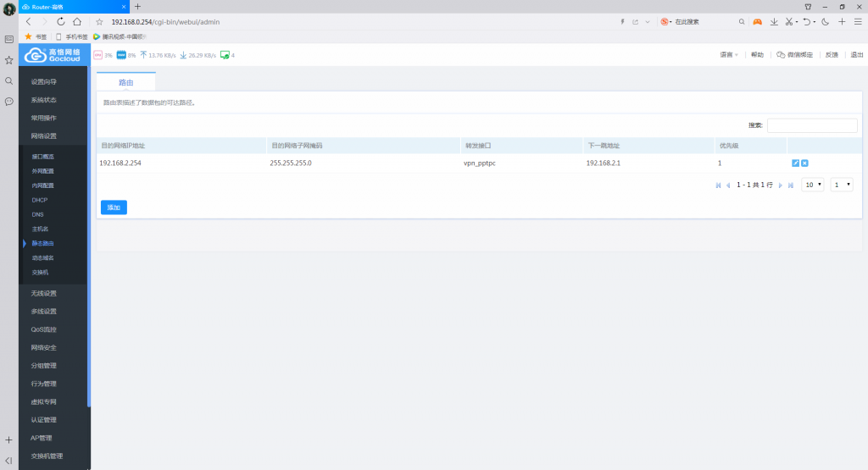Reload the page
The image size is (868, 470).
tap(61, 21)
